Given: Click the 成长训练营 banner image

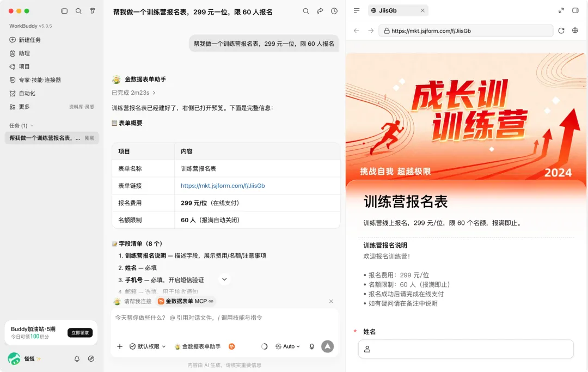Looking at the screenshot, I should point(465,116).
